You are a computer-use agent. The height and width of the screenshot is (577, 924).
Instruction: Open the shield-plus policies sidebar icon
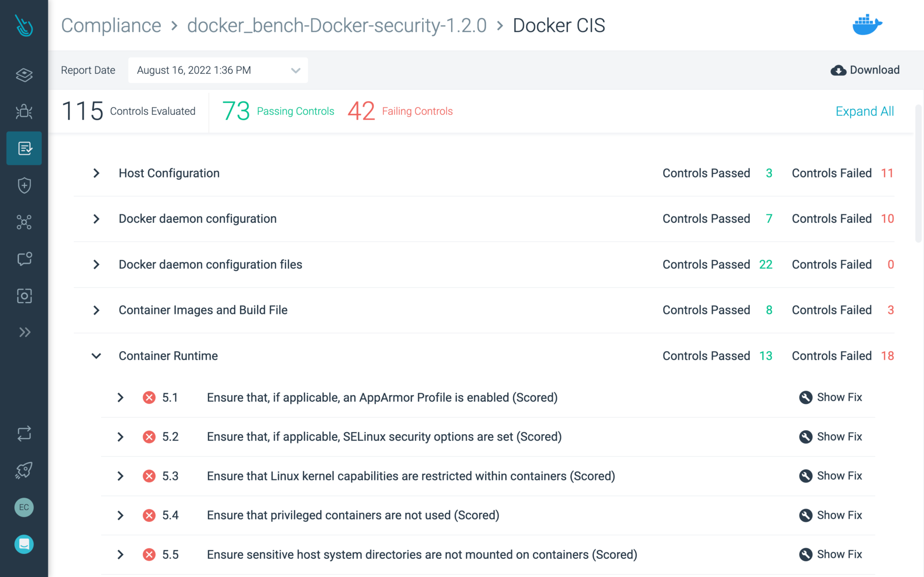pos(24,185)
